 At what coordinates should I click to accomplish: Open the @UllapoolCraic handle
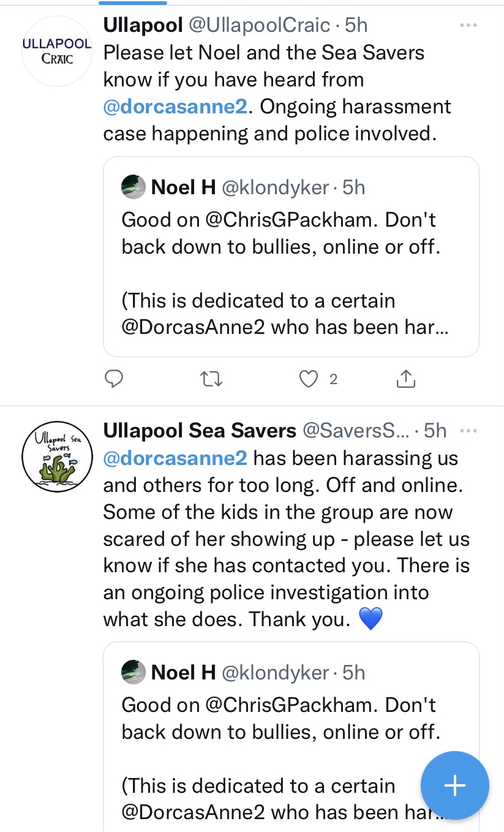261,25
